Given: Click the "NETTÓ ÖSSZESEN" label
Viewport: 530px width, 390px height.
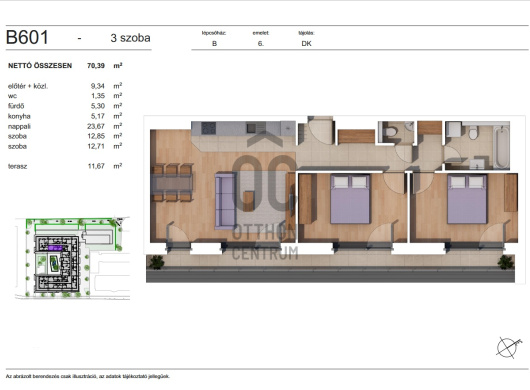Looking at the screenshot, I should 40,66.
